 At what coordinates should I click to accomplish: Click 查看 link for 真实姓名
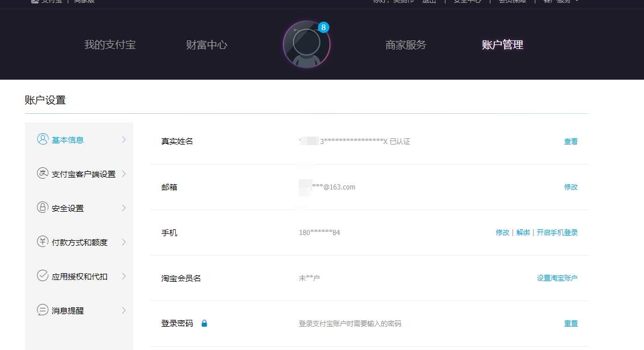(571, 141)
